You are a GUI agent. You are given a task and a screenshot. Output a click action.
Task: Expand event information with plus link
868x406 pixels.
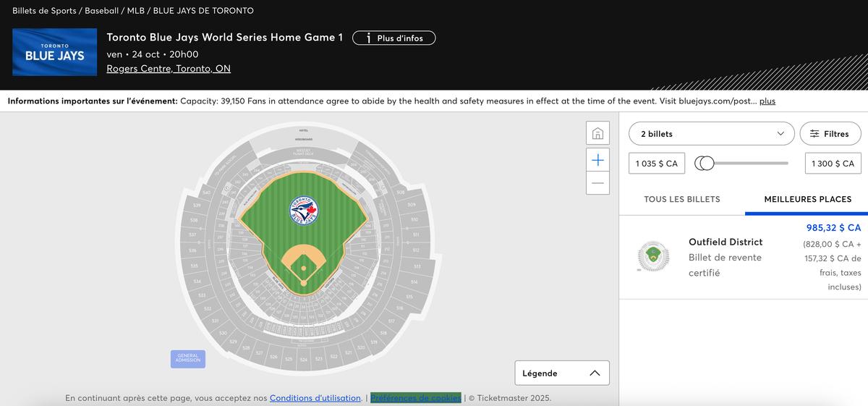(767, 101)
